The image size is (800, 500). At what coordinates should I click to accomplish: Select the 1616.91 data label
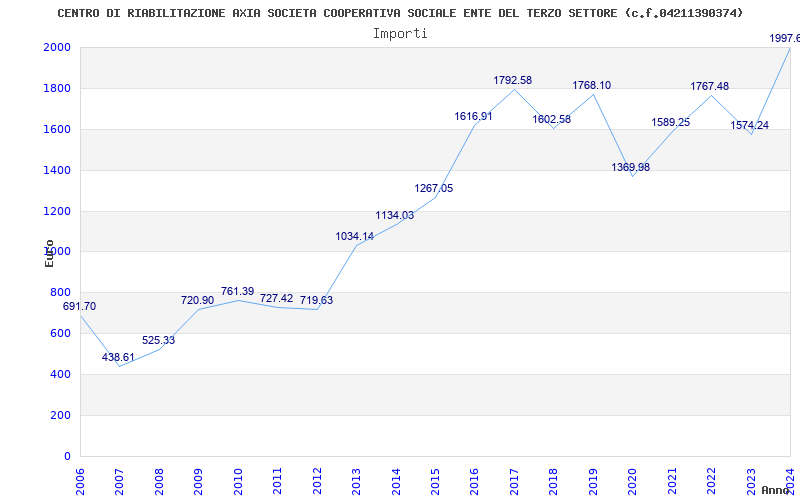[x=473, y=116]
